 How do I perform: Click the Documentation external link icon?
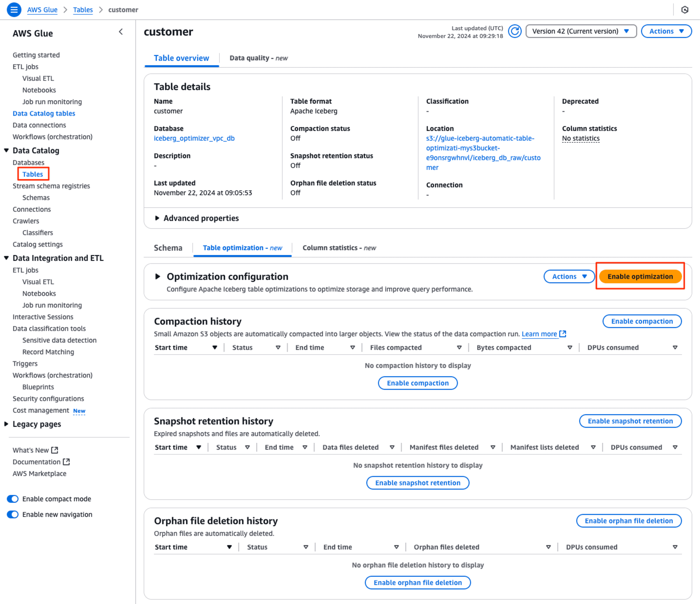pyautogui.click(x=66, y=462)
